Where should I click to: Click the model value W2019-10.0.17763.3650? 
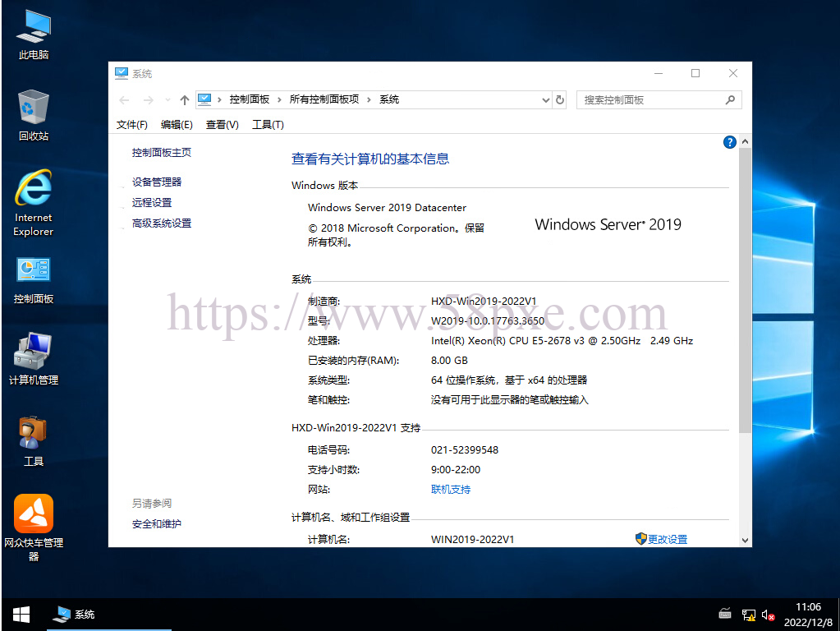click(488, 321)
